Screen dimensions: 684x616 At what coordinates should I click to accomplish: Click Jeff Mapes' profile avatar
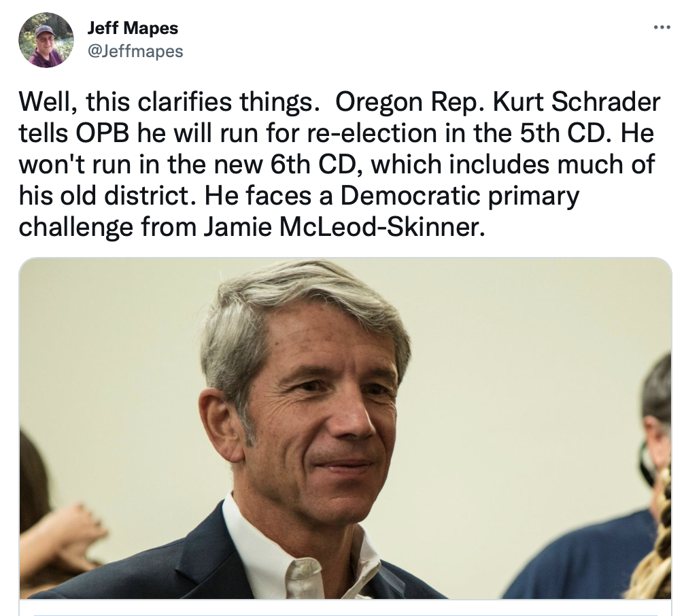(x=46, y=40)
